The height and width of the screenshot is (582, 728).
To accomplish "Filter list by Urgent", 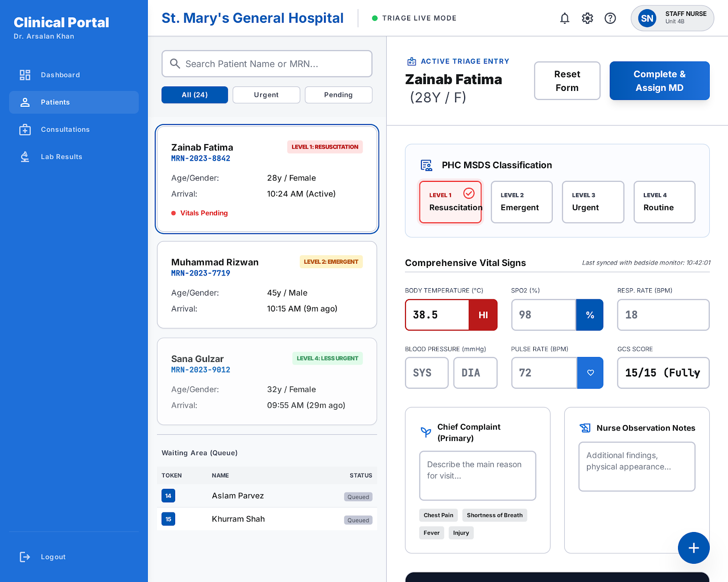I will (266, 95).
